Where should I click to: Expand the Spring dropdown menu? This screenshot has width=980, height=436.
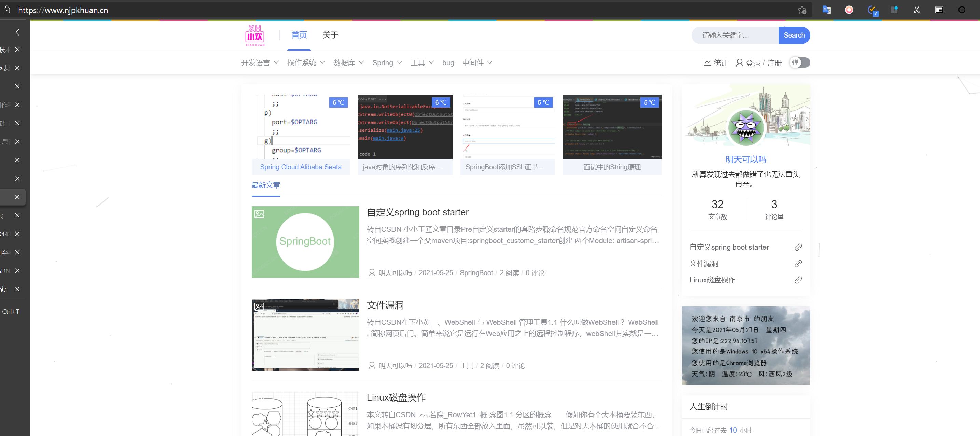pyautogui.click(x=387, y=63)
